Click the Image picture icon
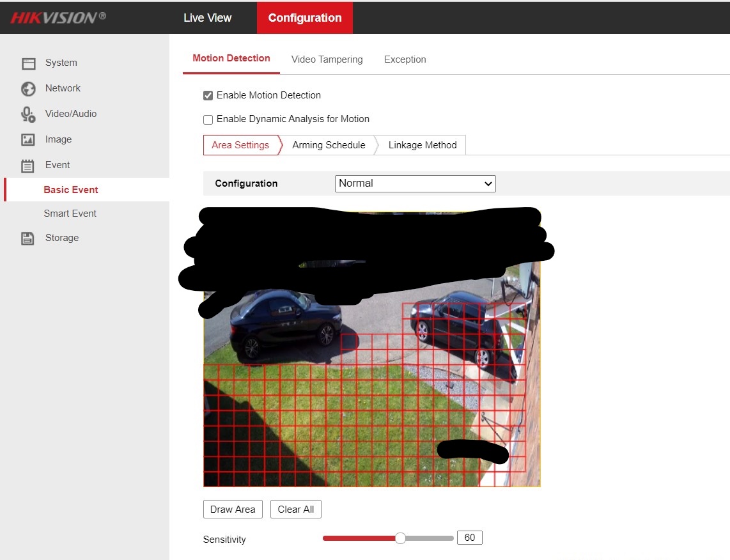Screen dimensions: 730x560 click(x=28, y=140)
